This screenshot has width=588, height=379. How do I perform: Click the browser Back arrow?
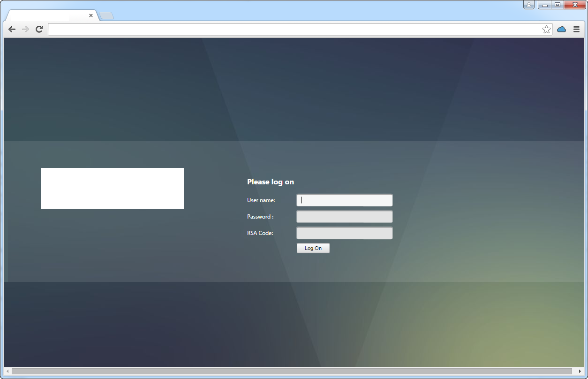coord(12,30)
